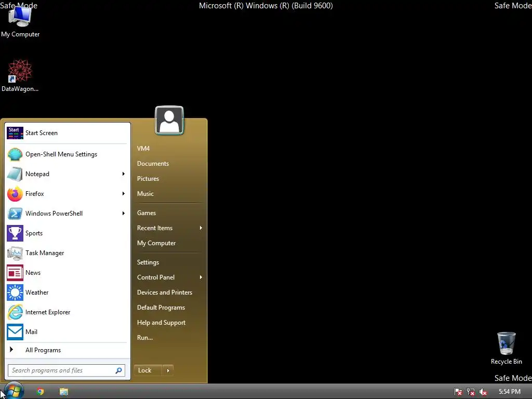Click the muted volume tray icon
Viewport: 532px width, 399px height.
coord(483,392)
